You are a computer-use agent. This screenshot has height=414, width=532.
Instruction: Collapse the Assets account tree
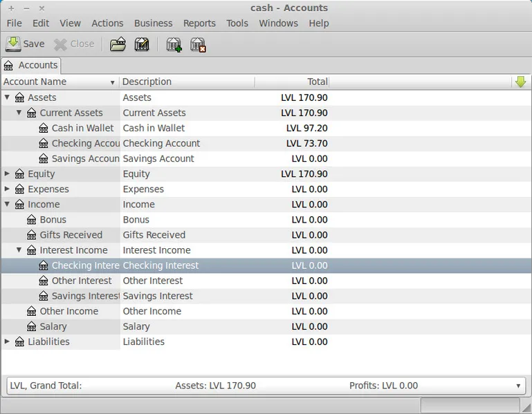(7, 97)
